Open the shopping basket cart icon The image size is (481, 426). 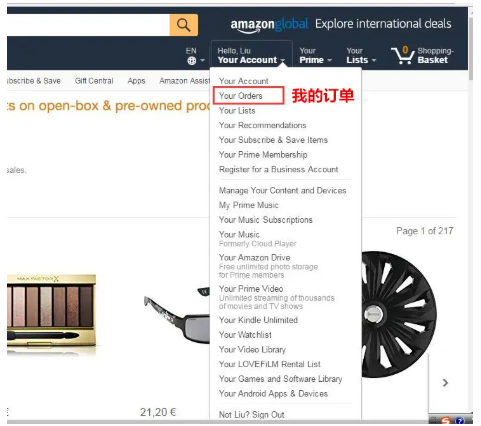click(x=403, y=55)
